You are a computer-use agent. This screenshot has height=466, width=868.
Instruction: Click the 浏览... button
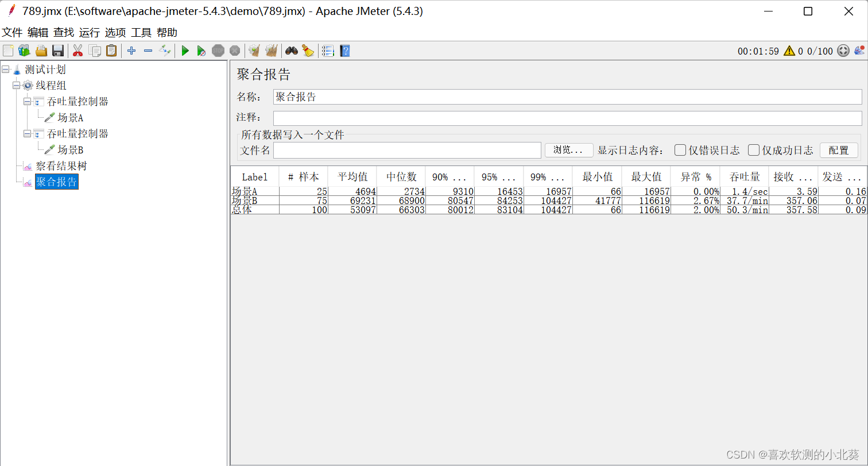click(x=569, y=150)
